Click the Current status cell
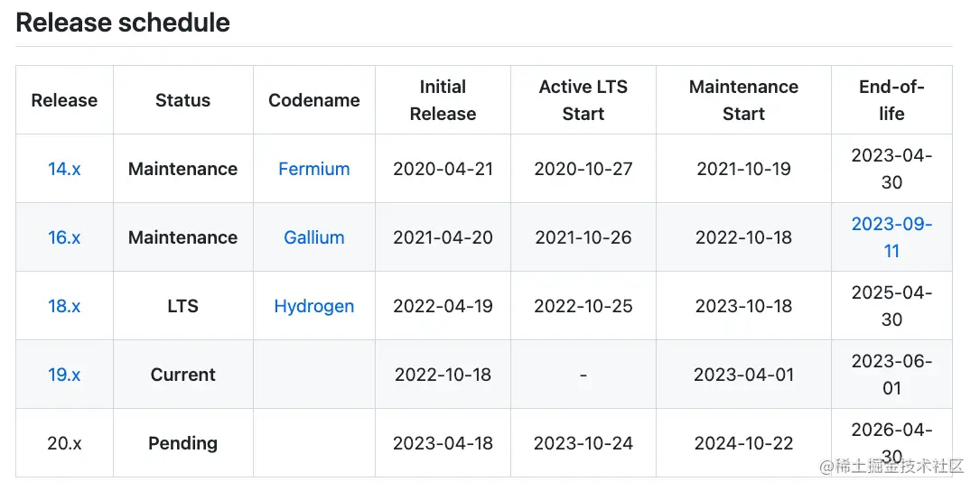Image resolution: width=980 pixels, height=491 pixels. [x=182, y=375]
